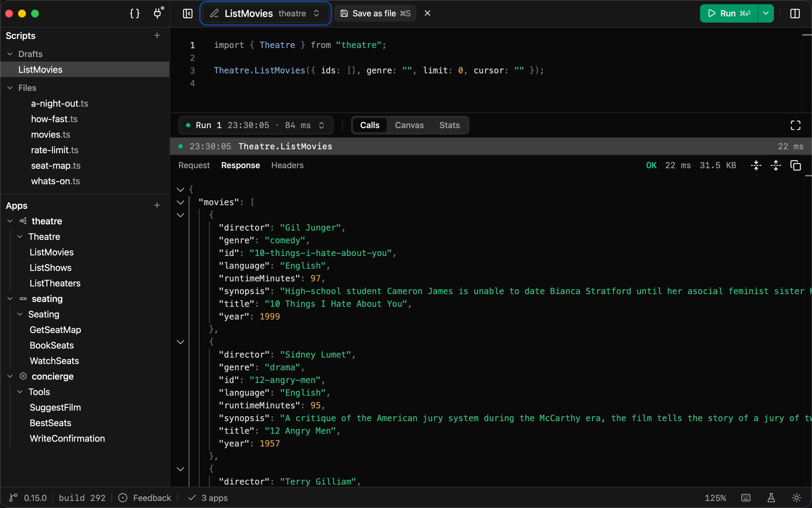Run the script with Run button

pos(729,14)
